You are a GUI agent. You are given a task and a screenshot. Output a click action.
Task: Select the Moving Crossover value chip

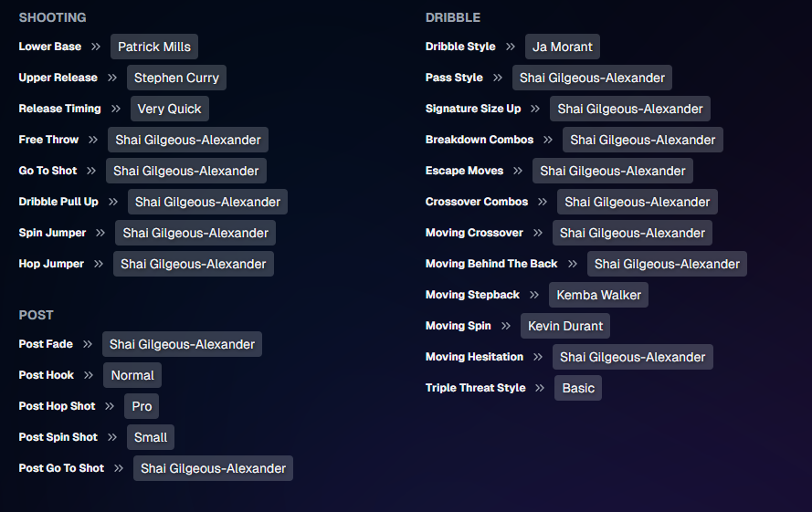(x=632, y=233)
